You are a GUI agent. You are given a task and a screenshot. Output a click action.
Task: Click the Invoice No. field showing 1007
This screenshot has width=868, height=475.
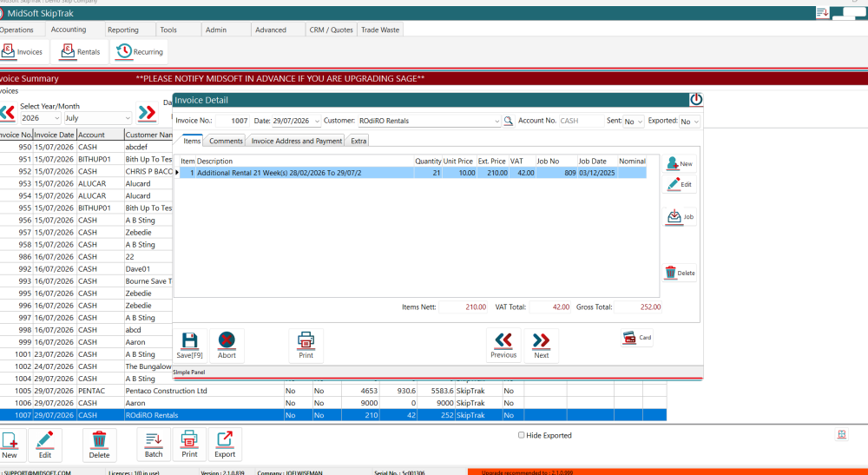click(x=233, y=121)
